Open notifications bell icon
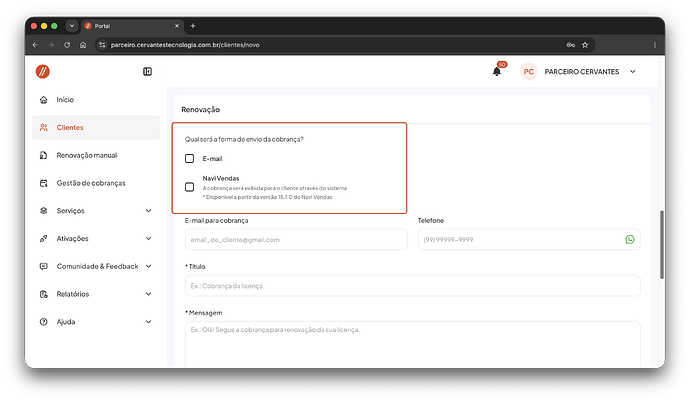Image resolution: width=690 pixels, height=401 pixels. [x=497, y=71]
